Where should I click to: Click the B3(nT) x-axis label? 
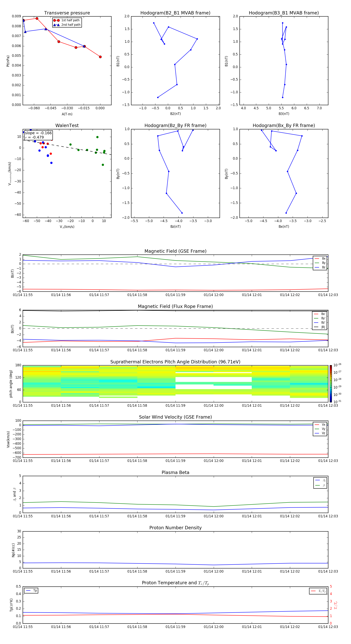[x=284, y=114]
